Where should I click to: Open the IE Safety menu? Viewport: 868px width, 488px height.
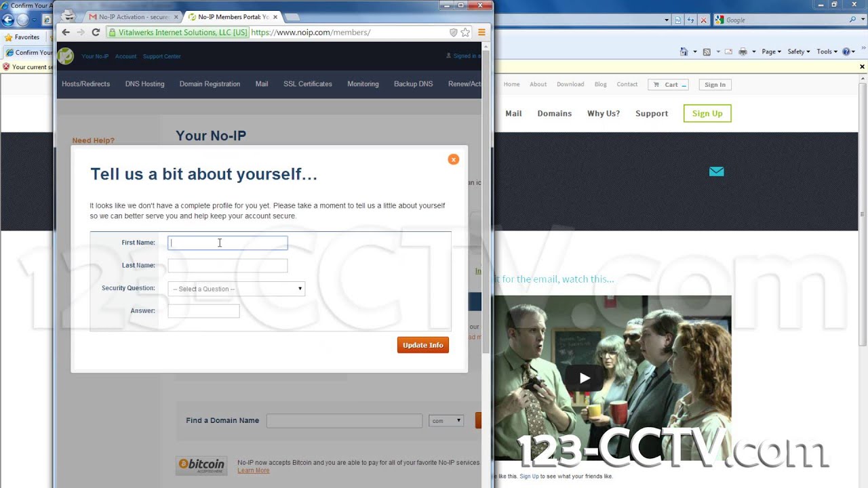click(x=799, y=52)
